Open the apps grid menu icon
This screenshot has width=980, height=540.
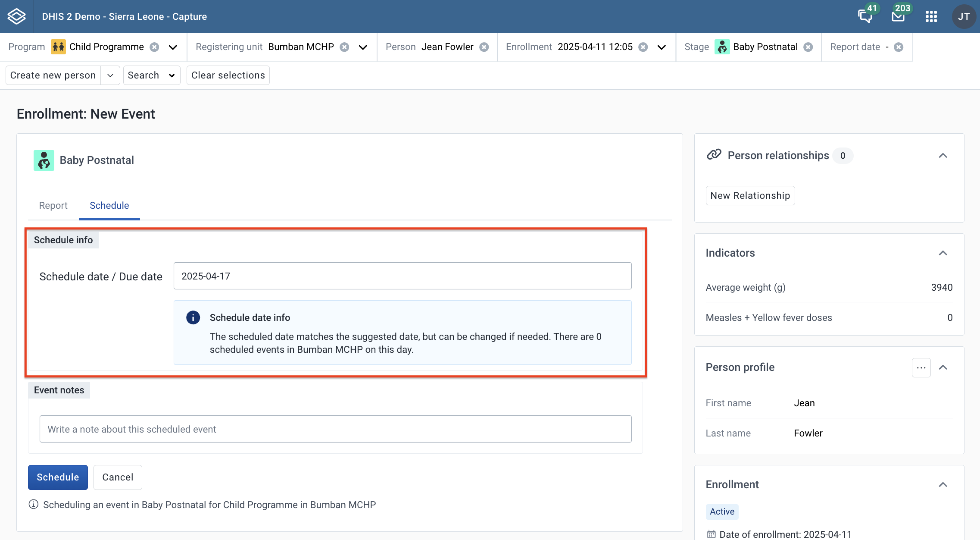point(931,16)
